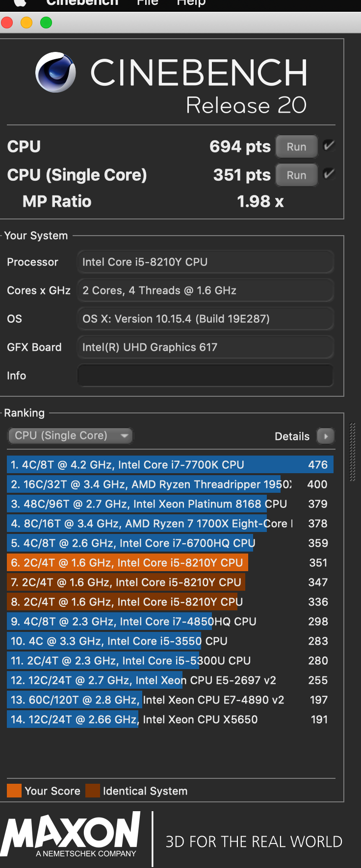Open the CPU (Single Core) ranking dropdown

pyautogui.click(x=71, y=435)
